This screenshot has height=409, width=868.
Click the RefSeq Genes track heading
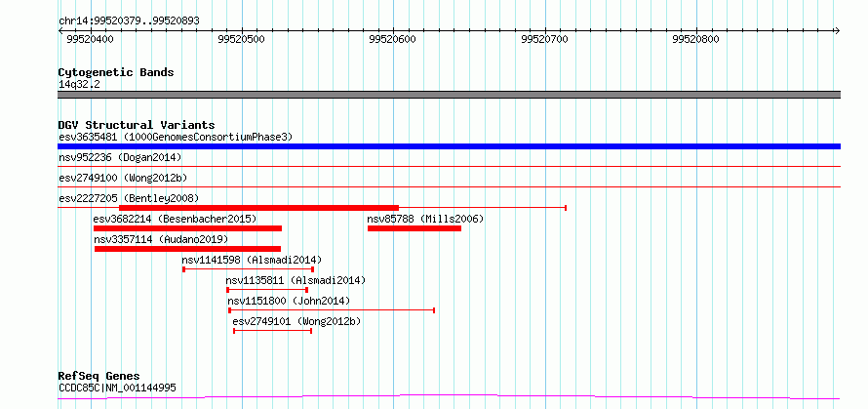[x=99, y=377]
